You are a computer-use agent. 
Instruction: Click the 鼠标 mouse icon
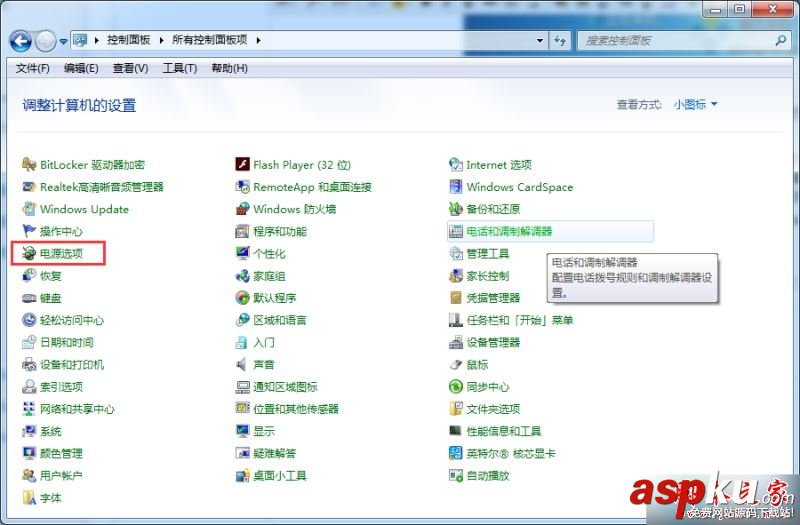pyautogui.click(x=456, y=364)
